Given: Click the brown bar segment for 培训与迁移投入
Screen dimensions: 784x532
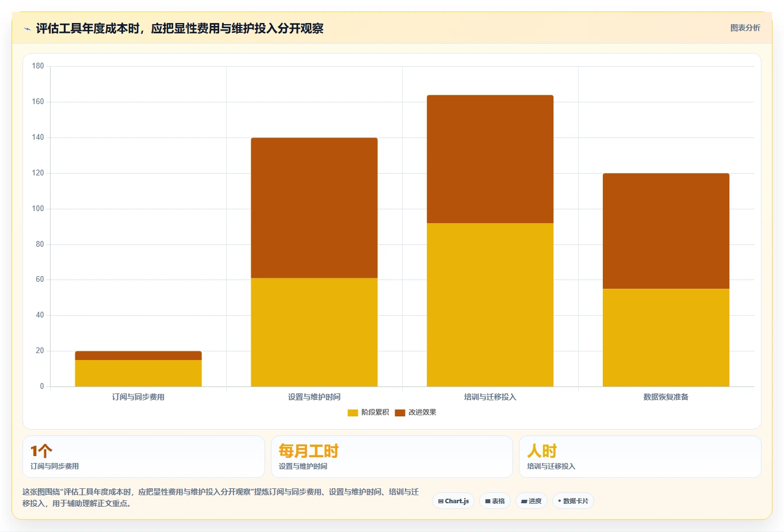Looking at the screenshot, I should click(x=490, y=159).
